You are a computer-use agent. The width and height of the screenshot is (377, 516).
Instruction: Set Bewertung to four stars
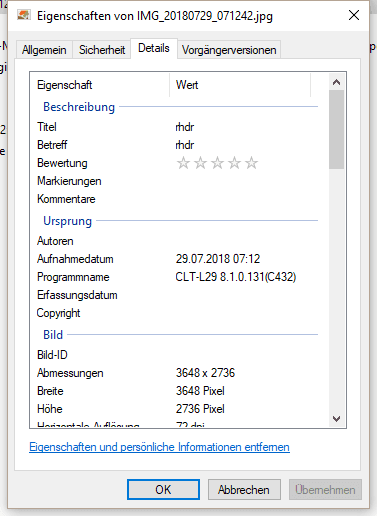click(x=234, y=163)
